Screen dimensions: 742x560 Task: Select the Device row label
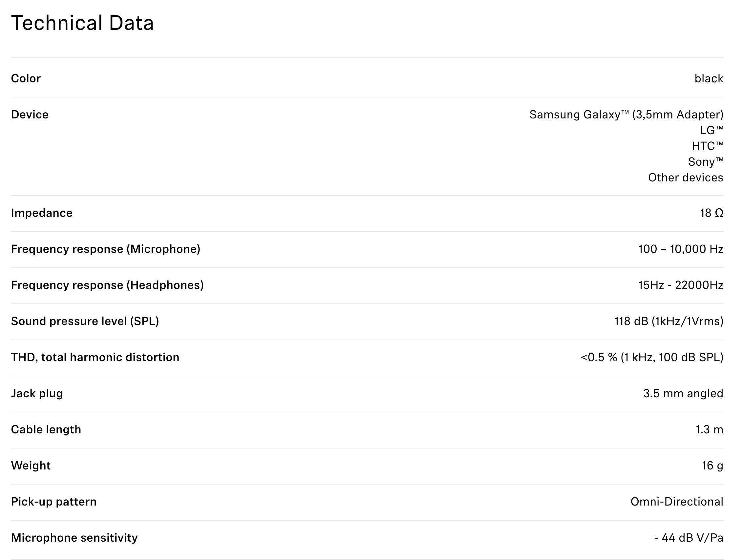(x=30, y=115)
